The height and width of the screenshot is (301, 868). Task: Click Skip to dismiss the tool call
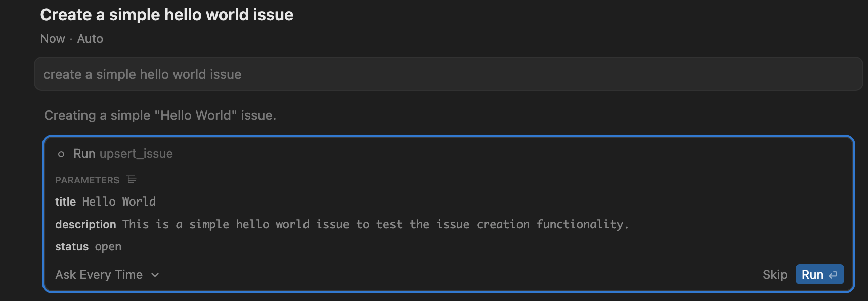[x=774, y=274]
